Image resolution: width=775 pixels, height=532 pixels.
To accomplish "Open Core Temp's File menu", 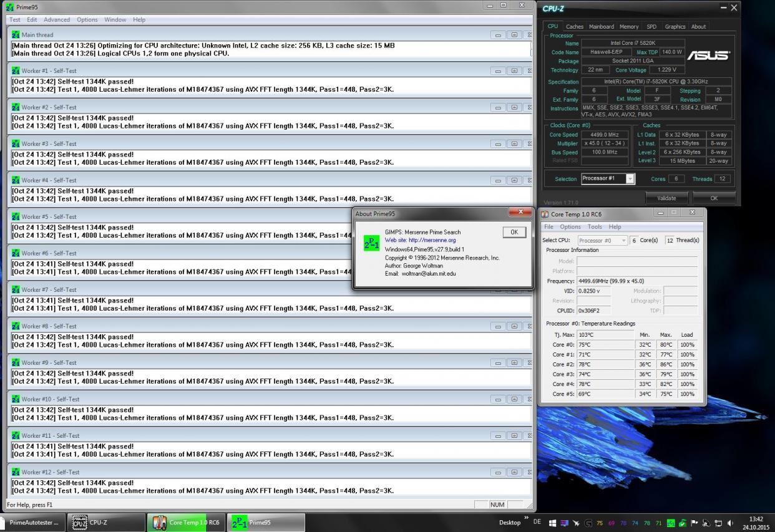I will 548,227.
